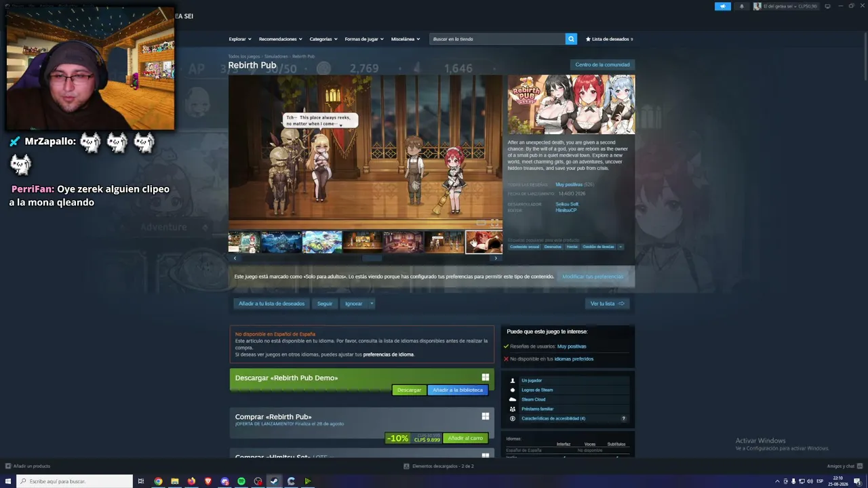Viewport: 868px width, 488px height.
Task: Click the Ignorar button
Action: click(354, 304)
